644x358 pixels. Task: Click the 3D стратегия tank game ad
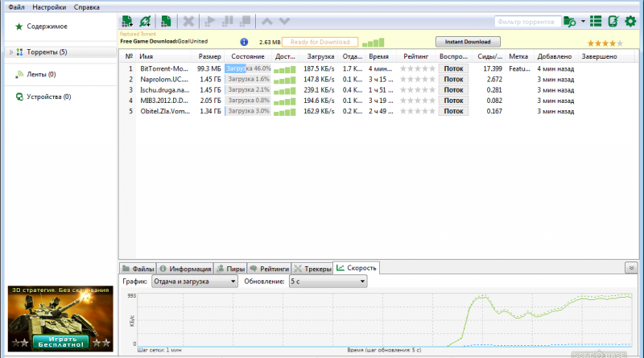pyautogui.click(x=60, y=319)
